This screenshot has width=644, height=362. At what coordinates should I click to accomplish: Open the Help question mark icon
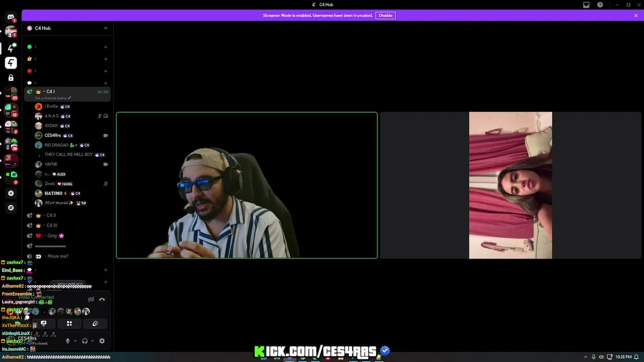[600, 5]
